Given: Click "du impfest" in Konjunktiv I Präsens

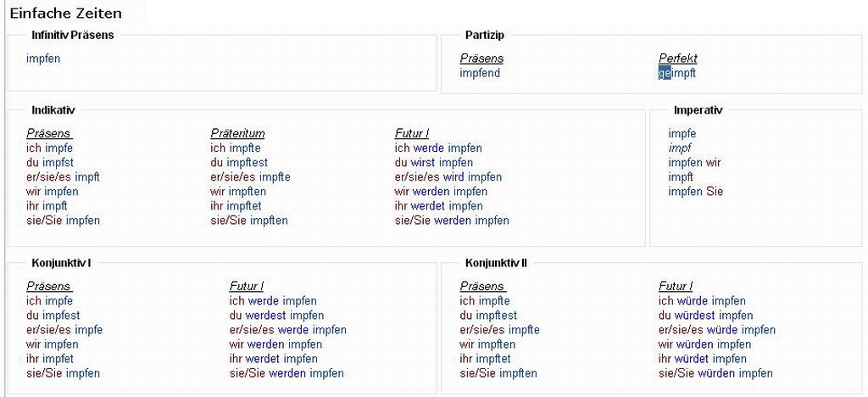Looking at the screenshot, I should 53,315.
